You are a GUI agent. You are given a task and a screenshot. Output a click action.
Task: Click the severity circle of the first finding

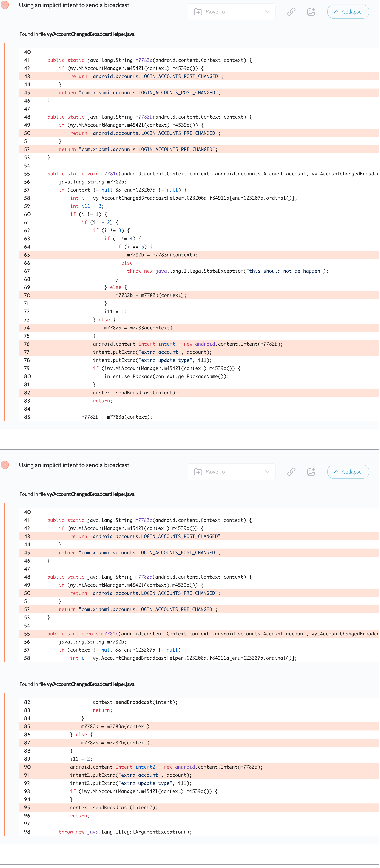point(5,5)
